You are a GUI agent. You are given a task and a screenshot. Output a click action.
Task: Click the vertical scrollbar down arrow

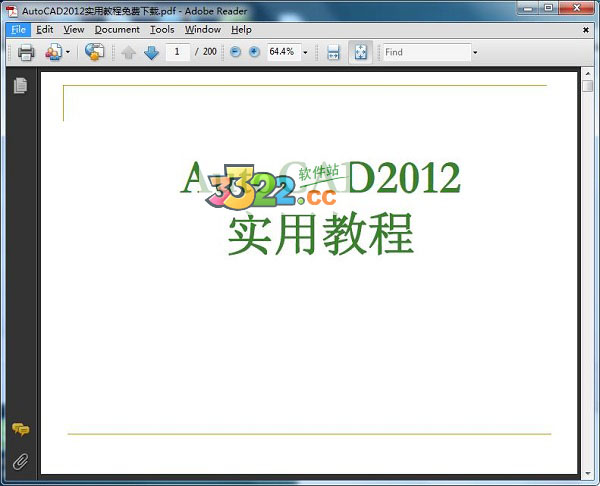point(587,474)
